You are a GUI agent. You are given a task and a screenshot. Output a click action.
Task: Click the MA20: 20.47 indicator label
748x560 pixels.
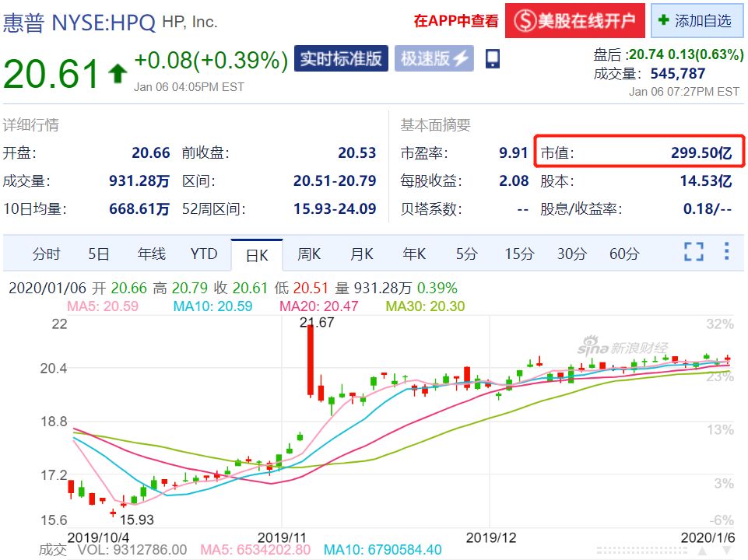click(x=318, y=306)
